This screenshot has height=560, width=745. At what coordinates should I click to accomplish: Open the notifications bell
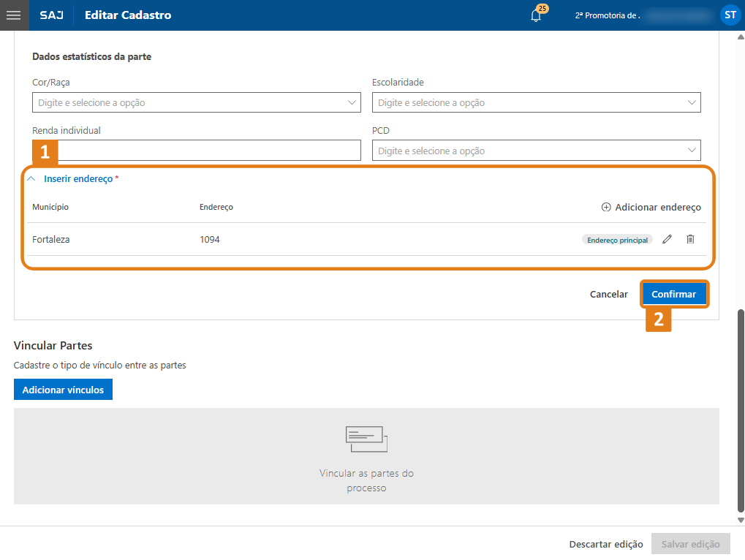coord(537,15)
